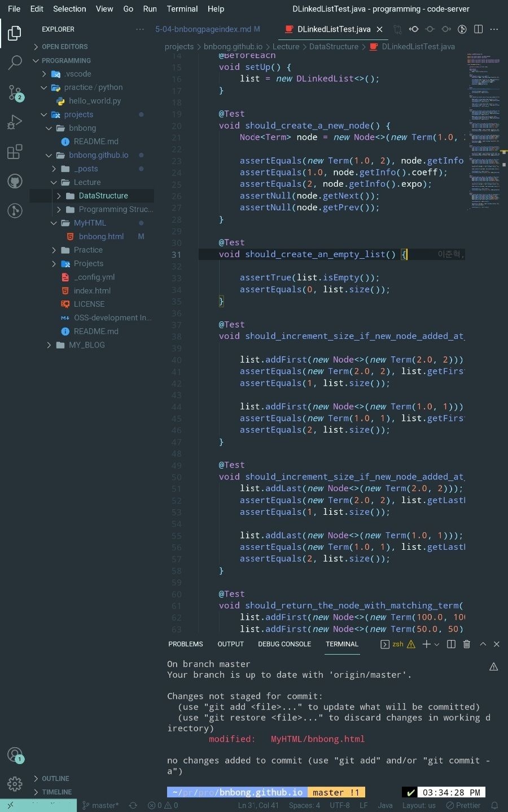Screen dimensions: 508x812
Task: Open the Extensions view
Action: pyautogui.click(x=15, y=152)
